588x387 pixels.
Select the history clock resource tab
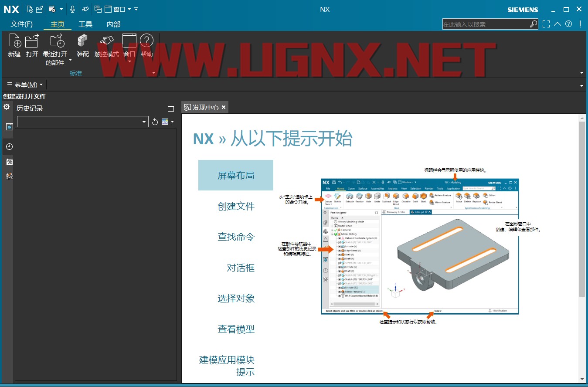pyautogui.click(x=9, y=147)
